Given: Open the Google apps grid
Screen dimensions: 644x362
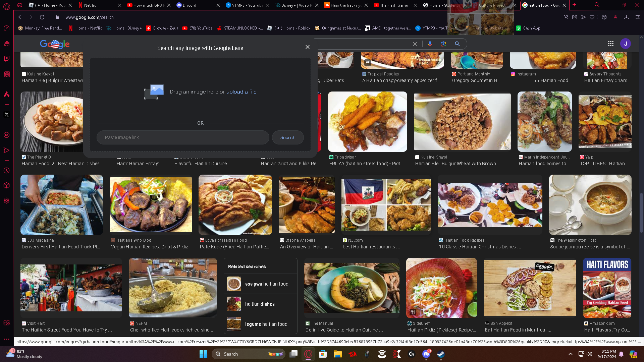Looking at the screenshot, I should [x=610, y=44].
